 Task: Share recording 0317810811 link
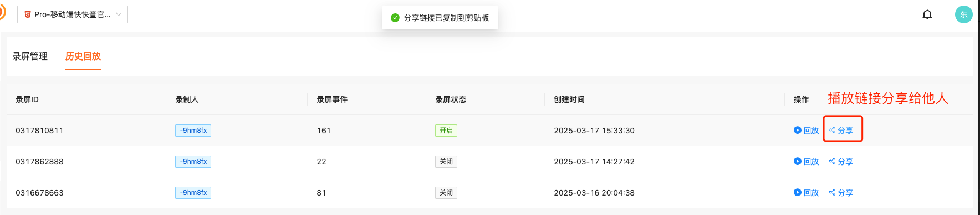click(841, 131)
